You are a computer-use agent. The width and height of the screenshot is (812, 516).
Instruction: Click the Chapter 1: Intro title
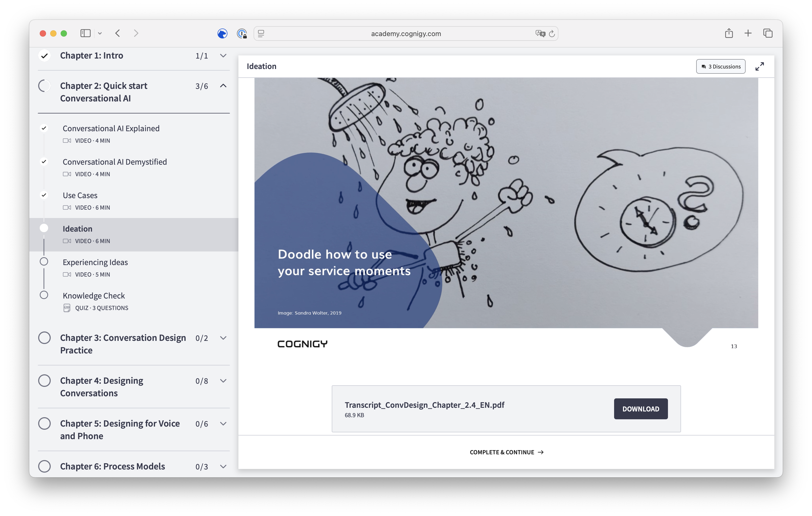(92, 56)
